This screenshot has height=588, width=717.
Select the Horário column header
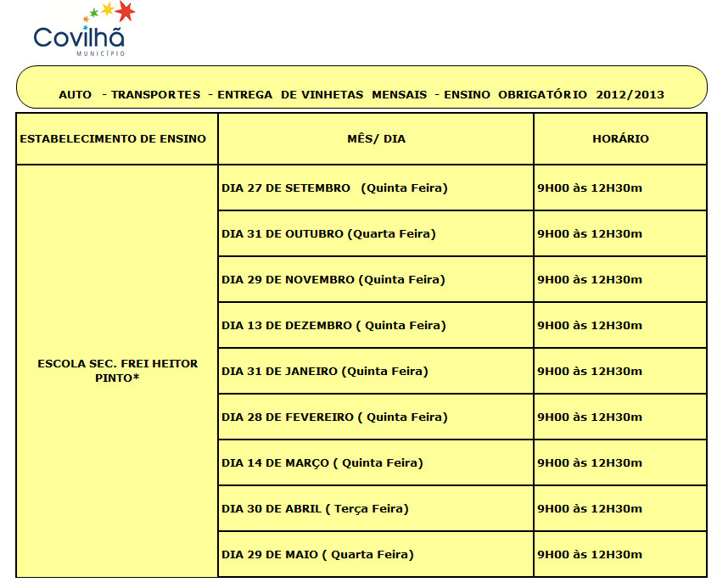[x=620, y=138]
